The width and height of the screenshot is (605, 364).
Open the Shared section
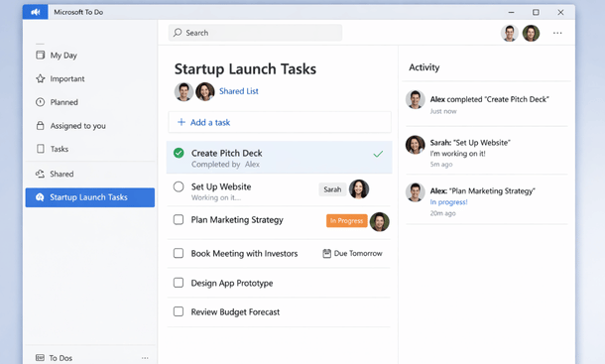(61, 175)
